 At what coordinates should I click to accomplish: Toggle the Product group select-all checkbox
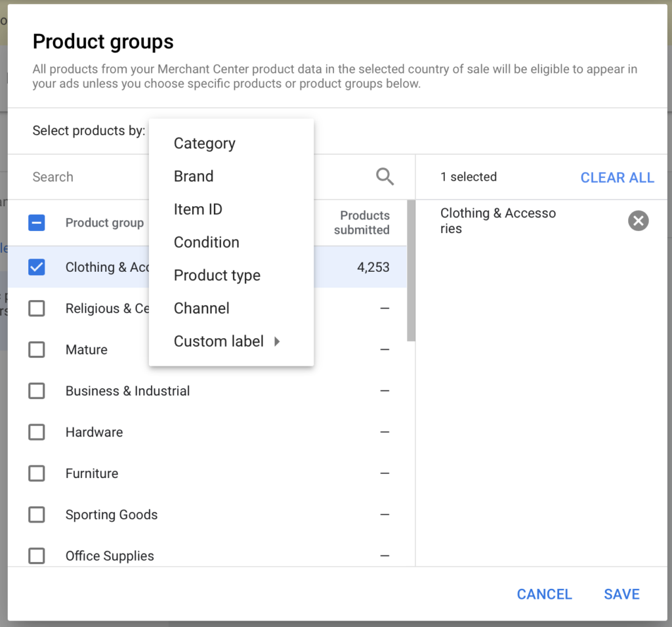tap(37, 223)
